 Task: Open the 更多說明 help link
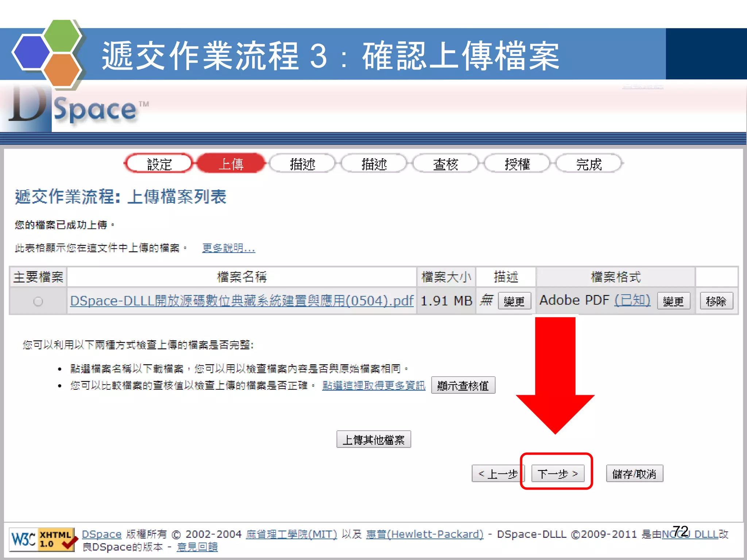point(228,248)
